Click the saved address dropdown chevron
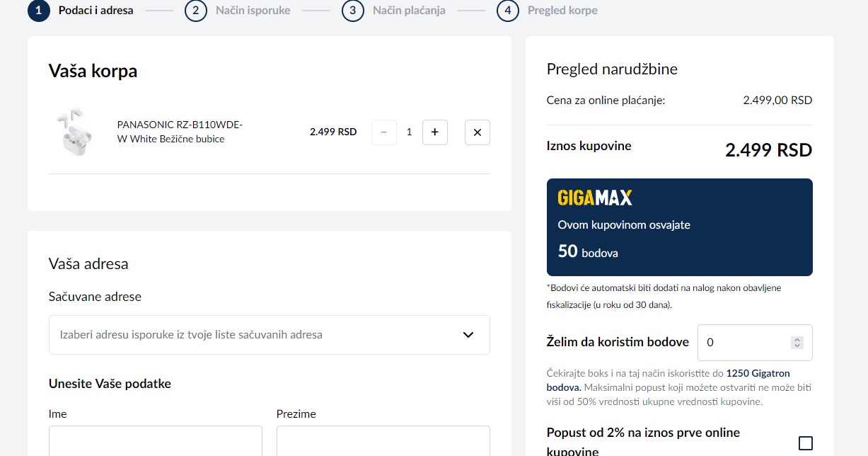This screenshot has height=456, width=868. [468, 335]
